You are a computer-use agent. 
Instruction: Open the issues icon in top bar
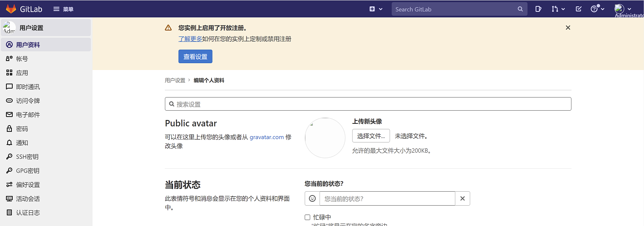pyautogui.click(x=538, y=9)
